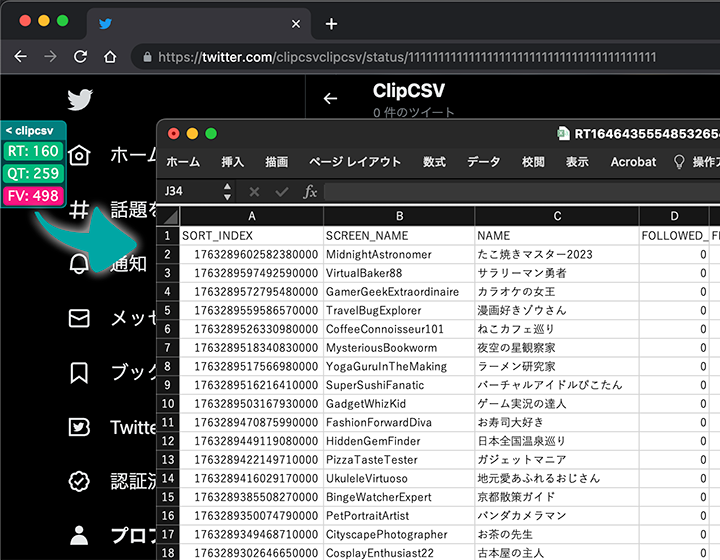Open the Explore hashtag icon
The image size is (720, 560).
point(80,209)
